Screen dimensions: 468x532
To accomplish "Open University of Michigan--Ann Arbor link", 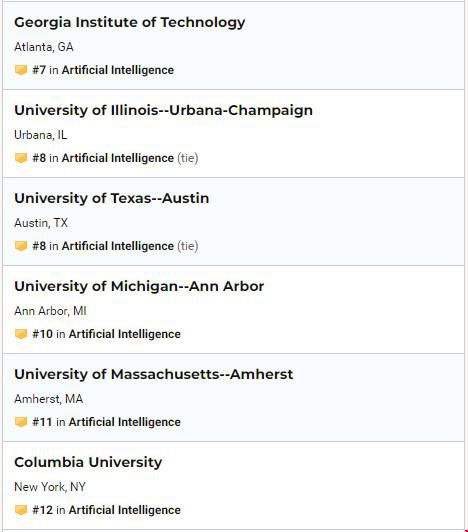I will point(139,286).
